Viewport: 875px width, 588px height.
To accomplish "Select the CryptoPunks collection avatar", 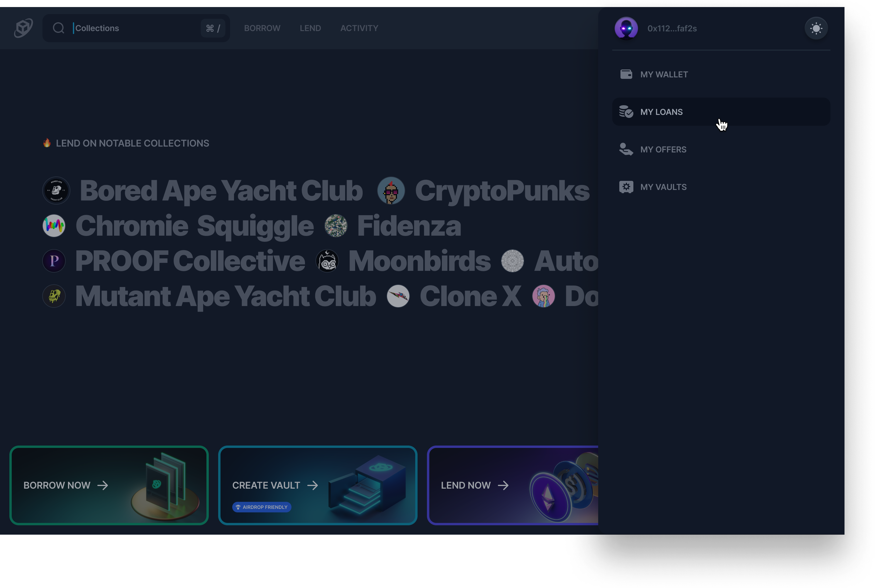I will click(x=391, y=191).
